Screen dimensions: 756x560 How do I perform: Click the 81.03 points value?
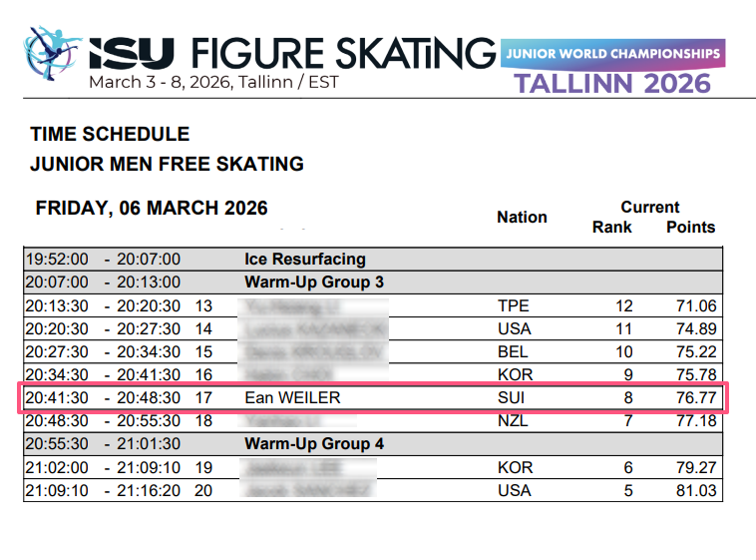694,490
